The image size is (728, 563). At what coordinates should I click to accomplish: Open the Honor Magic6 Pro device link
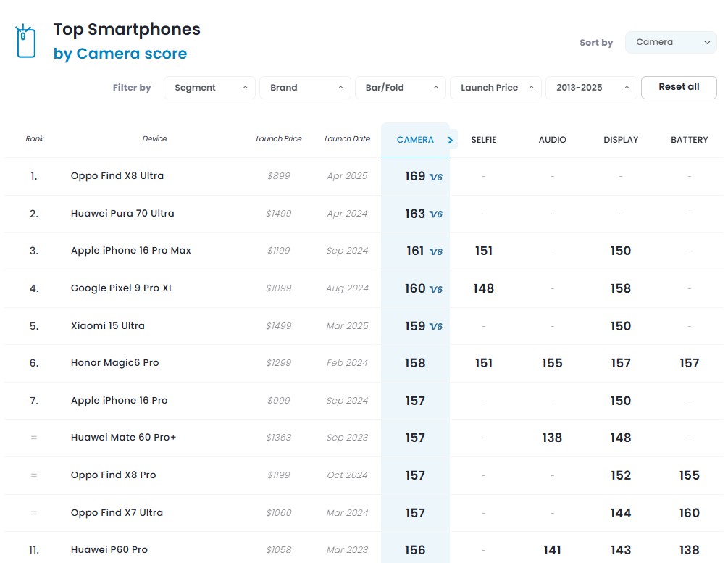click(114, 363)
